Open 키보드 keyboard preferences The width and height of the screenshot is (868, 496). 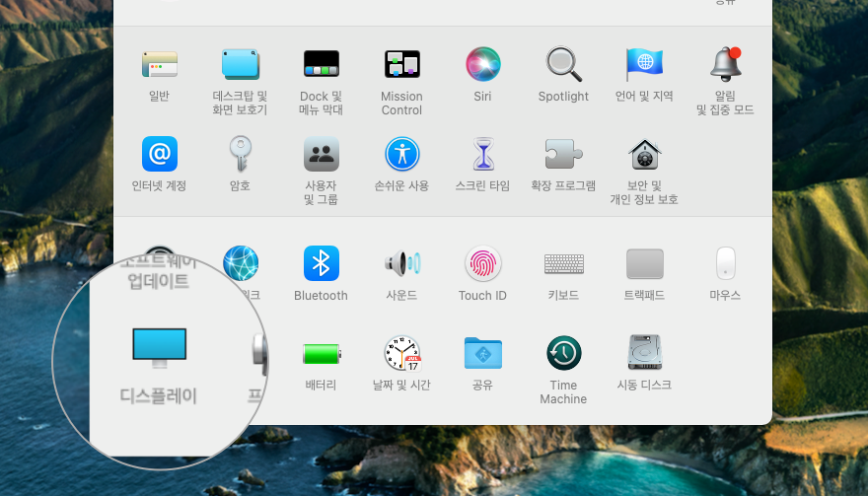(x=563, y=264)
